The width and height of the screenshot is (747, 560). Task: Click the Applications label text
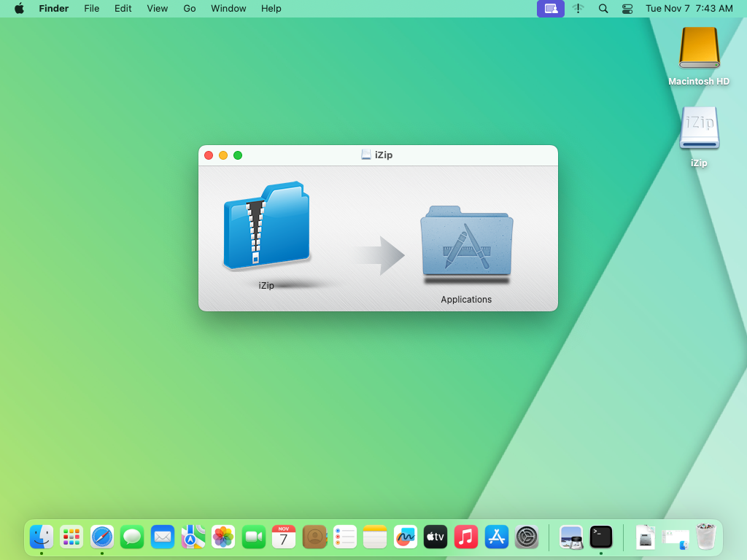466,300
